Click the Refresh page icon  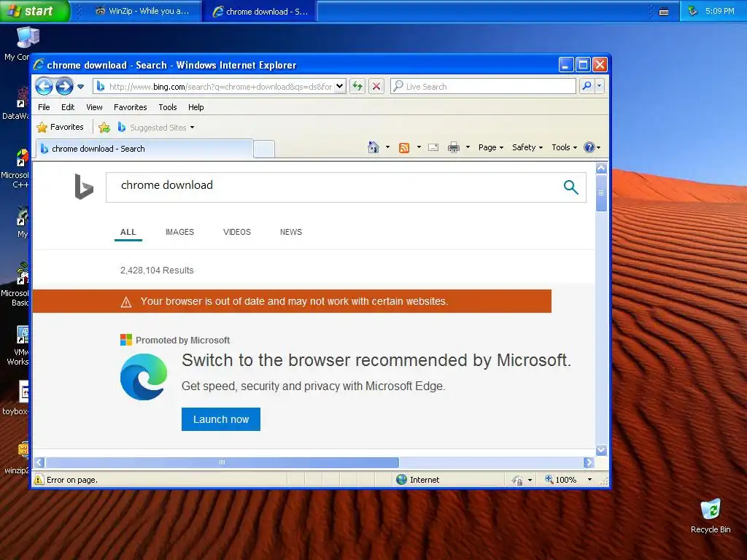(x=357, y=86)
